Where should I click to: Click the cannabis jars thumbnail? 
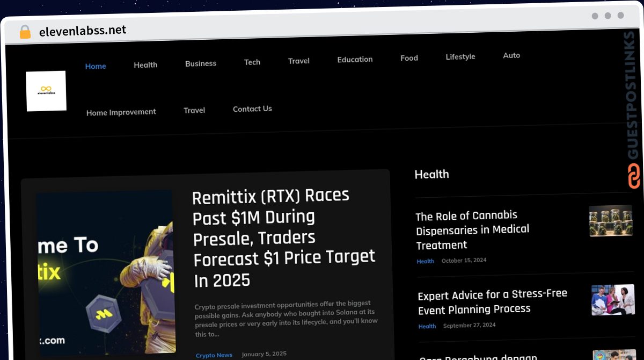[x=611, y=221]
